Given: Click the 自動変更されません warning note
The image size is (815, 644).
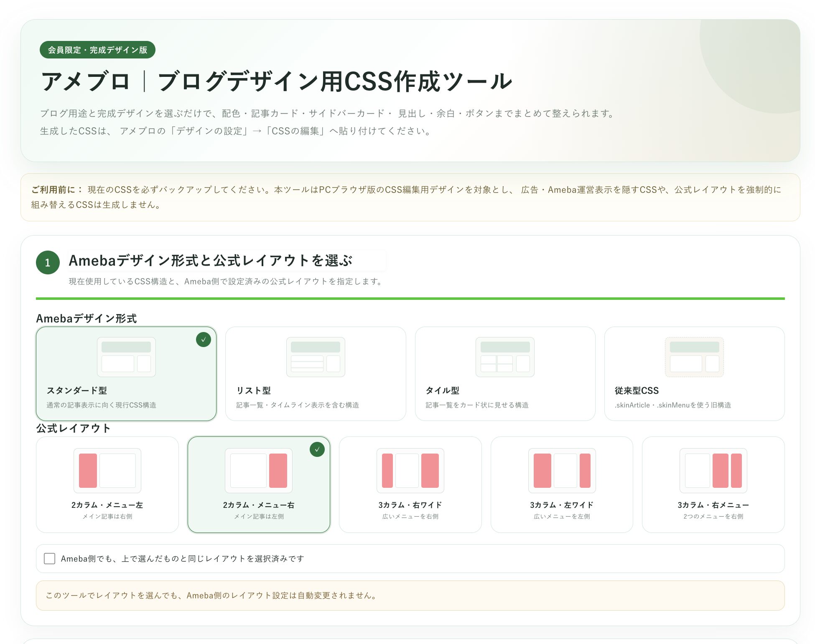Looking at the screenshot, I should pyautogui.click(x=410, y=596).
